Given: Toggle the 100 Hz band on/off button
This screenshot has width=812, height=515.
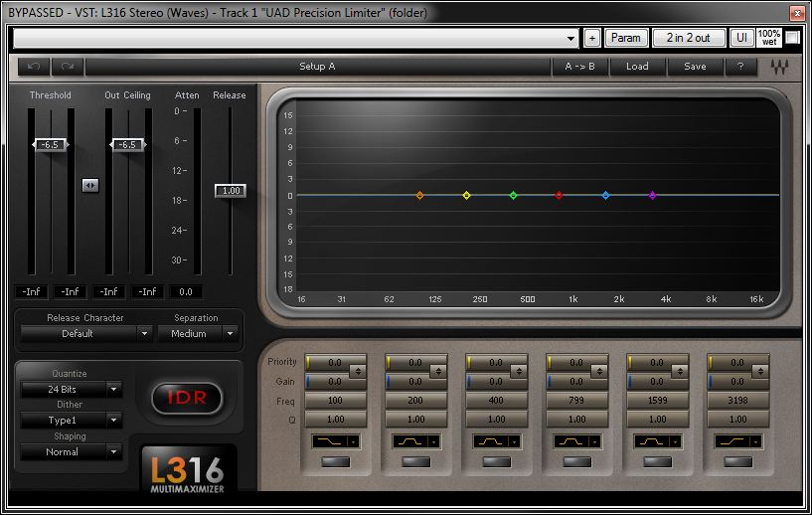Looking at the screenshot, I should (x=336, y=461).
